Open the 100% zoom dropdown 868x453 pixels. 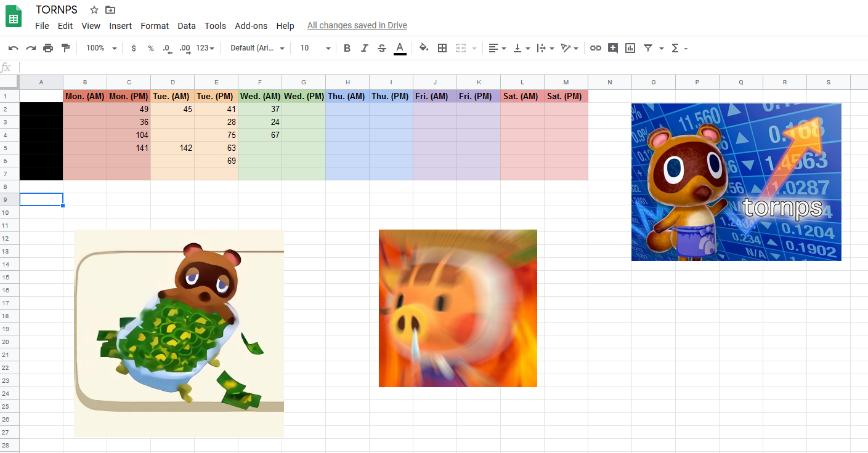pyautogui.click(x=101, y=48)
